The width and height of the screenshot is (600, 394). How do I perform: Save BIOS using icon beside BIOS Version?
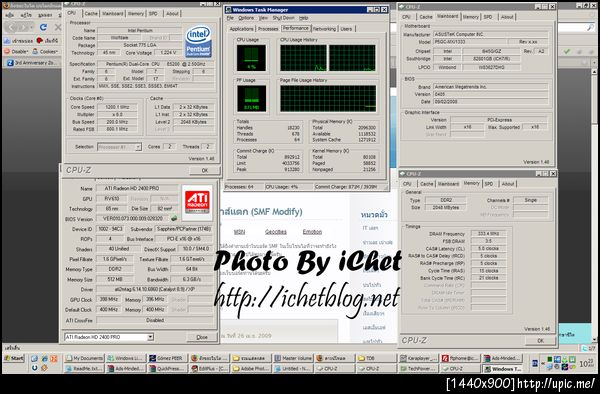174,218
